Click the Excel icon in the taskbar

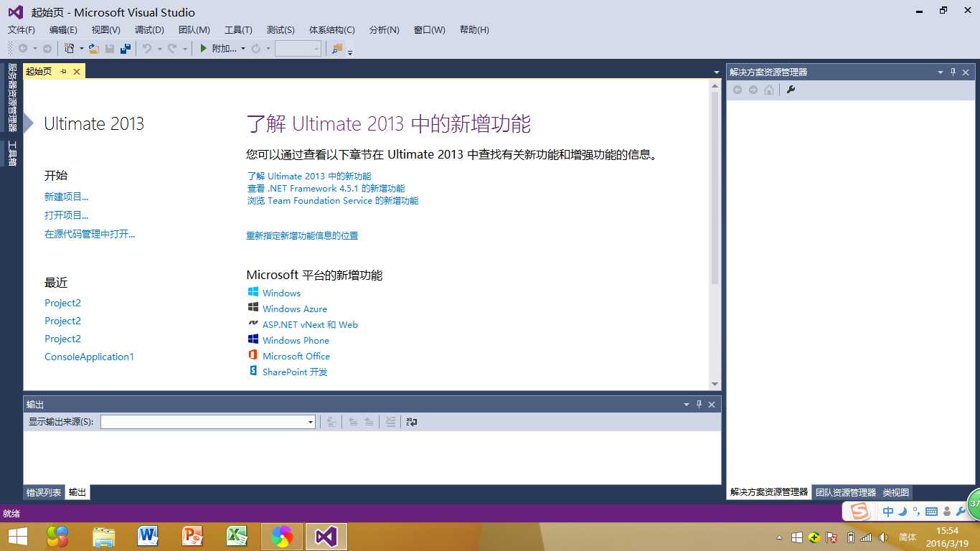pyautogui.click(x=237, y=537)
